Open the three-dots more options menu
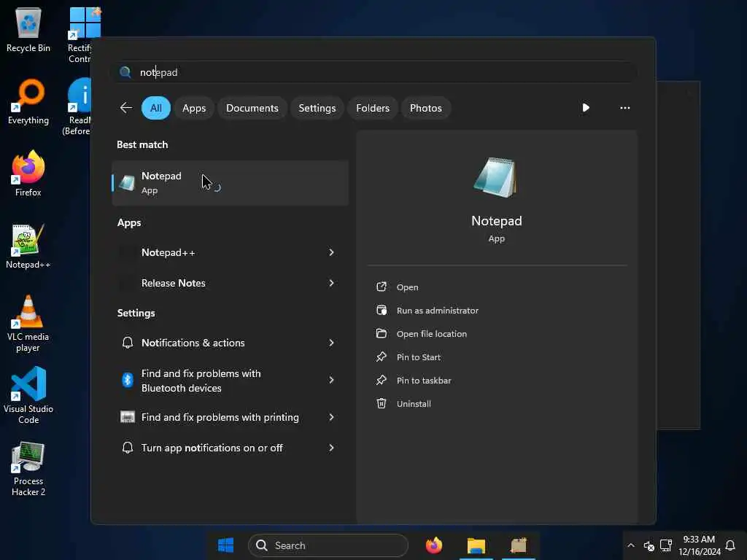This screenshot has height=560, width=747. click(x=624, y=108)
